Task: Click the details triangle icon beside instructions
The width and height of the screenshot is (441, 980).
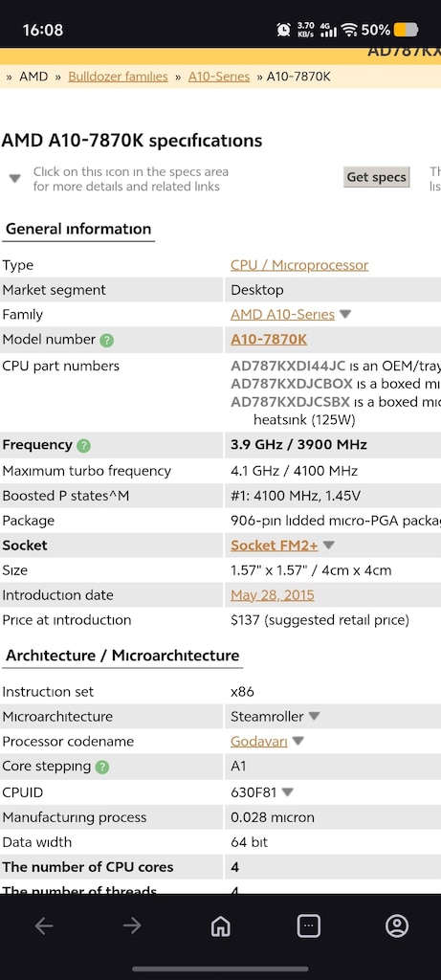Action: pos(15,178)
